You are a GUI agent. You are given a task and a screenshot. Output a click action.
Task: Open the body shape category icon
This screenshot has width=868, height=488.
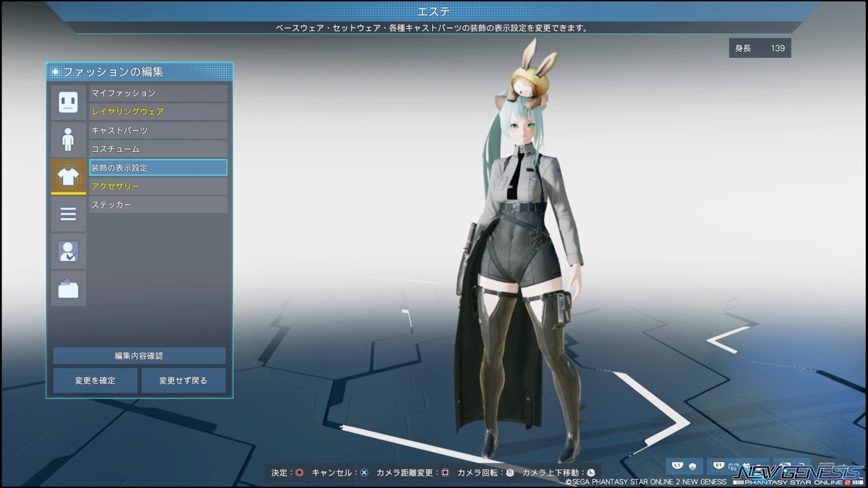68,139
